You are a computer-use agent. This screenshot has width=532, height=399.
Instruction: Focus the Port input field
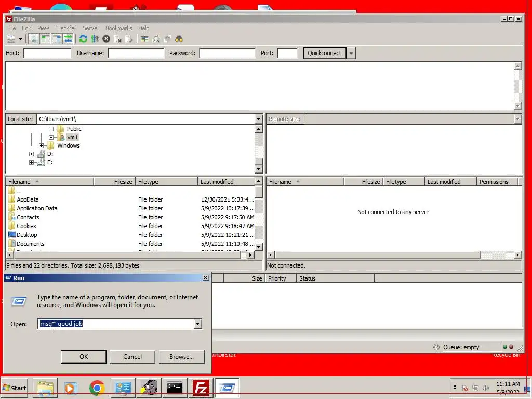[287, 54]
